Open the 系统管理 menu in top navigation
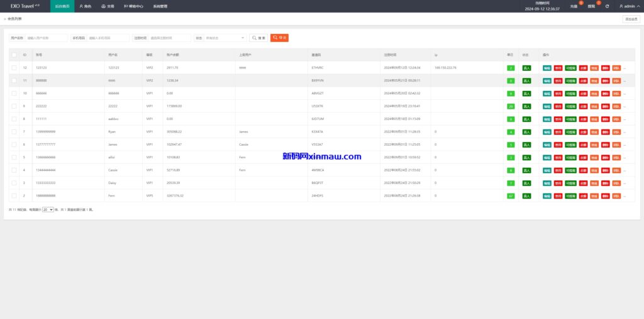This screenshot has width=644, height=319. (160, 6)
